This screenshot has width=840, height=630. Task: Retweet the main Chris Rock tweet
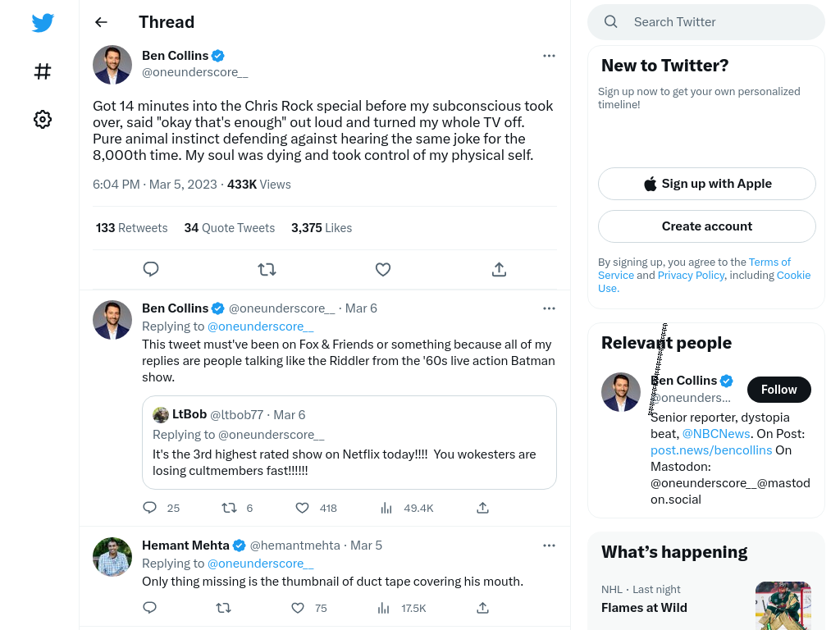[267, 269]
